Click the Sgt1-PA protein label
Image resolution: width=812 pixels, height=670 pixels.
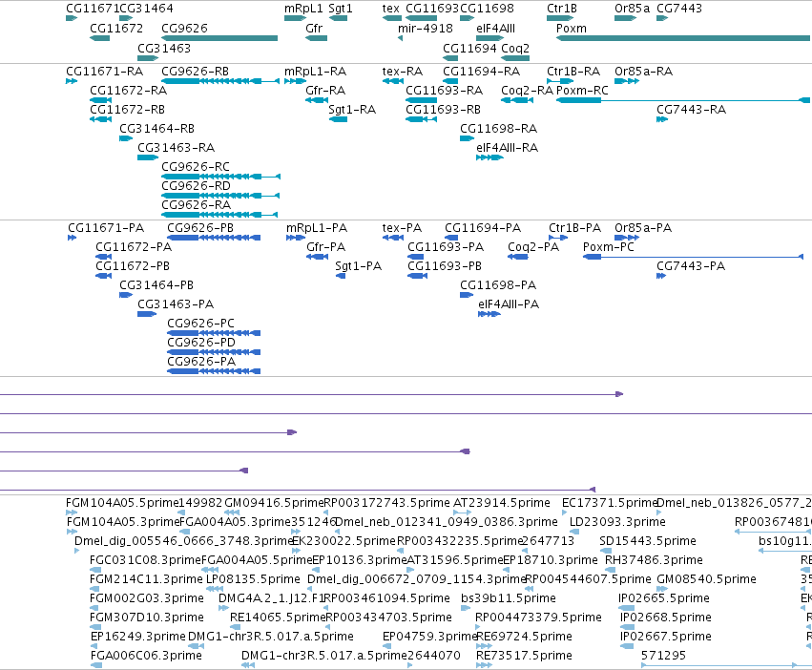click(359, 266)
